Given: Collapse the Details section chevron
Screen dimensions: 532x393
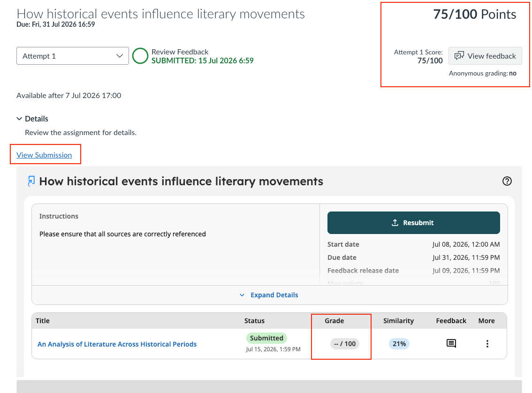Looking at the screenshot, I should (x=19, y=119).
